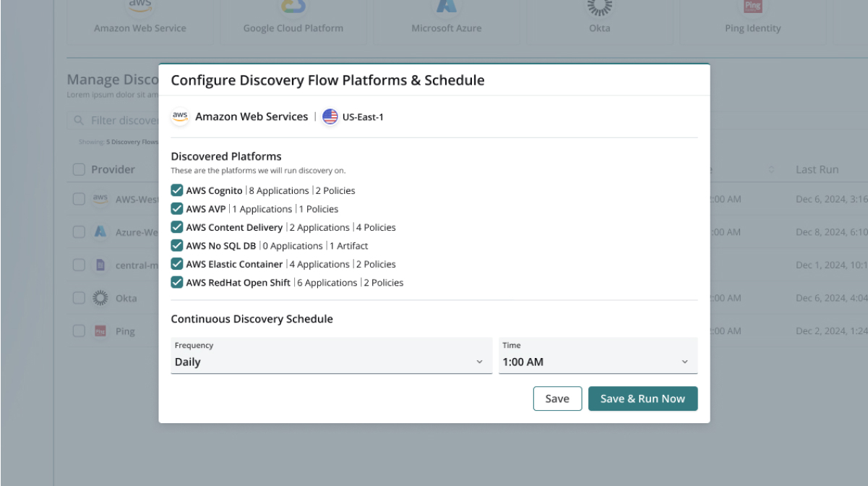Viewport: 868px width, 486px height.
Task: Click the 6 Applications text for RedHat Open Shift
Action: [x=327, y=282]
